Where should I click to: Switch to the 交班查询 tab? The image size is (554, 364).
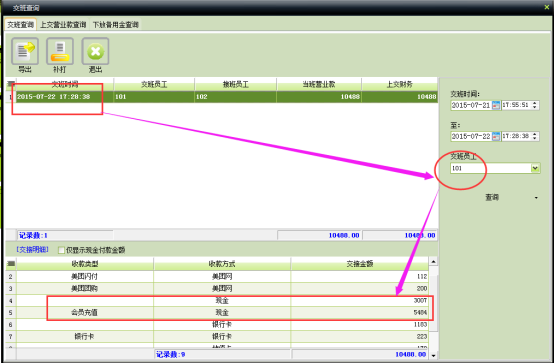(20, 25)
